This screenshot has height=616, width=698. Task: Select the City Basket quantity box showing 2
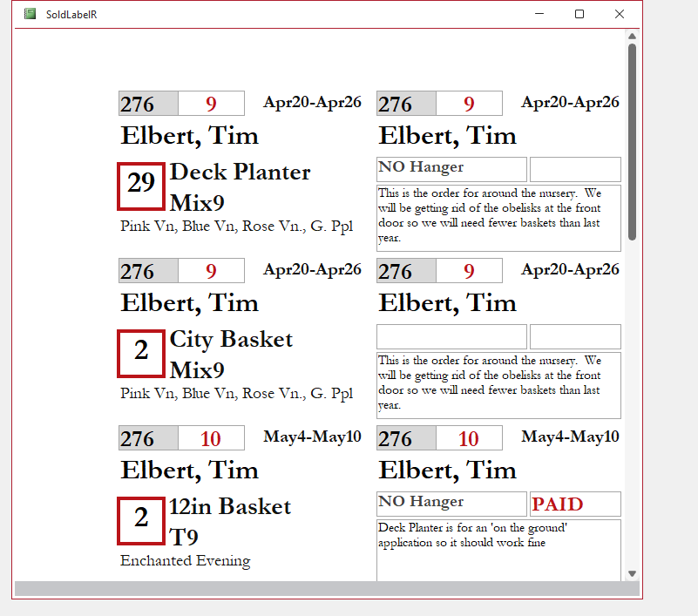click(139, 353)
